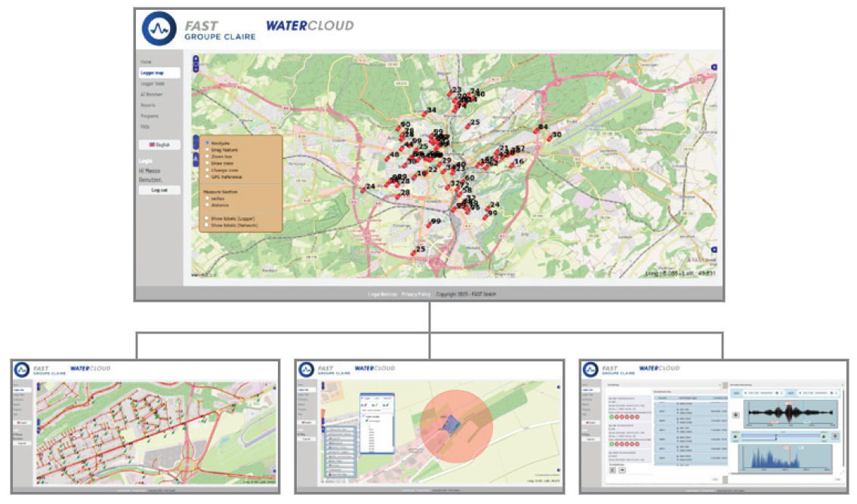Viewport: 857px width, 504px height.
Task: Click the filter slider in correlation panel
Action: pyautogui.click(x=775, y=436)
